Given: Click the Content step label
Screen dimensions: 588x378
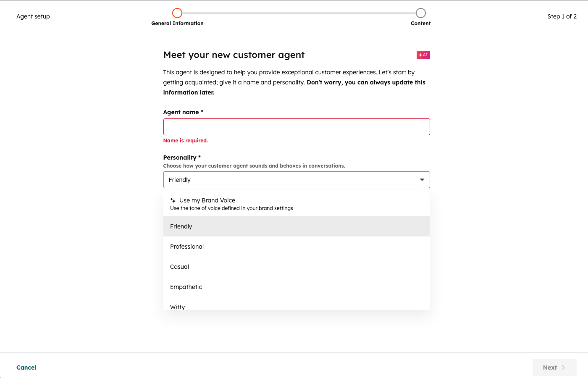Looking at the screenshot, I should coord(420,24).
